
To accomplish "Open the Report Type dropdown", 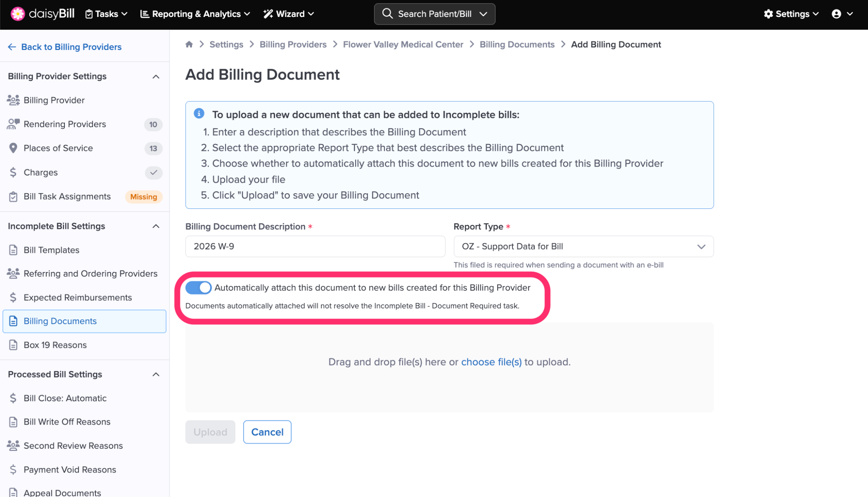I will click(583, 247).
